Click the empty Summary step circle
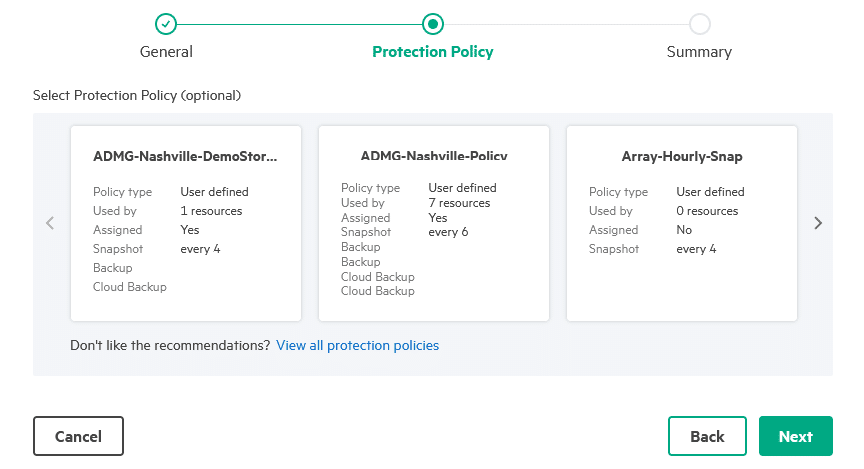This screenshot has height=469, width=864. (699, 24)
